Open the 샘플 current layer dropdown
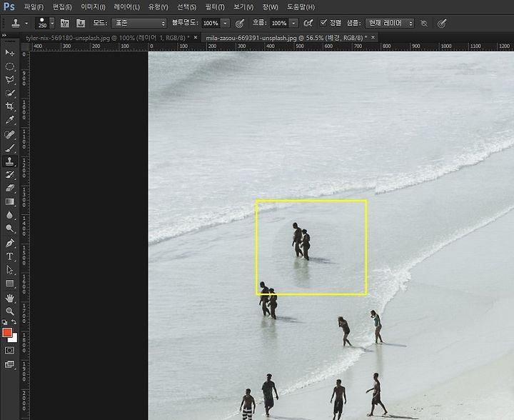 coord(390,23)
